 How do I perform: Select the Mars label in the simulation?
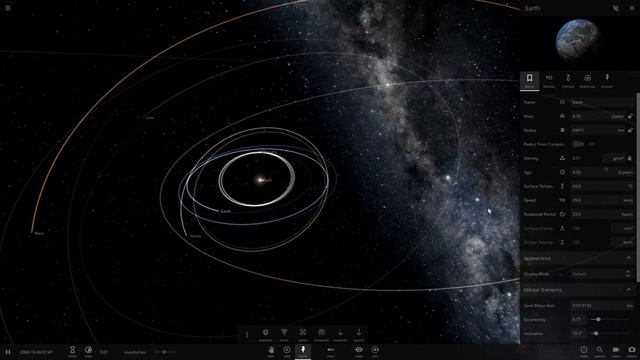click(39, 233)
